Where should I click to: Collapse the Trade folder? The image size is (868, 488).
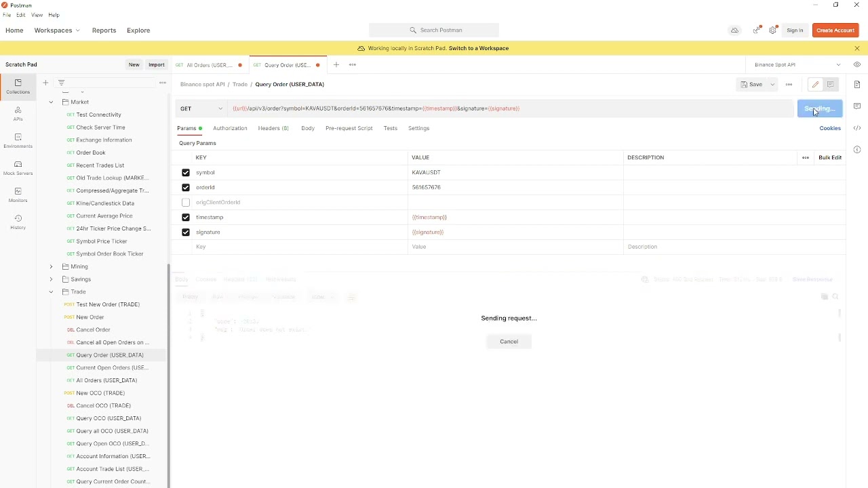[51, 292]
